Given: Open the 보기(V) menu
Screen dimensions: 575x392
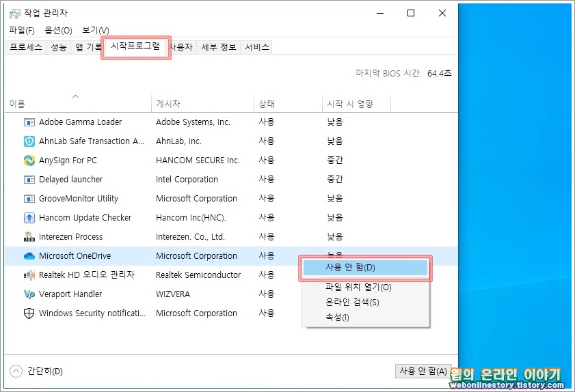Looking at the screenshot, I should [96, 31].
